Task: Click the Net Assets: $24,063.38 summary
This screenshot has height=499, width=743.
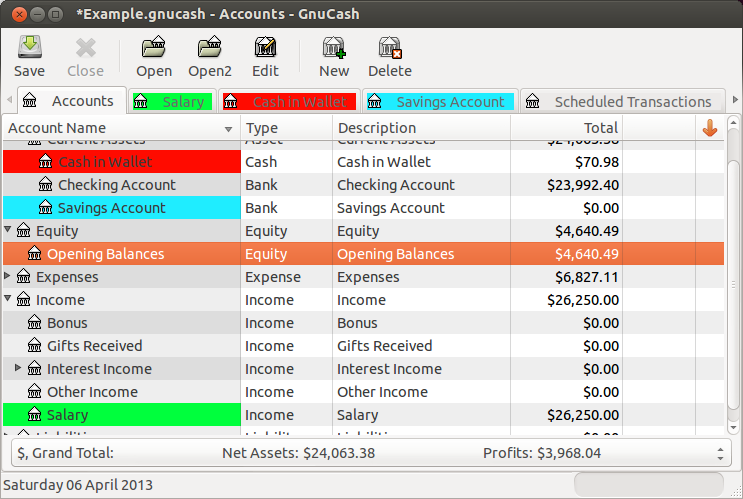Action: point(299,453)
